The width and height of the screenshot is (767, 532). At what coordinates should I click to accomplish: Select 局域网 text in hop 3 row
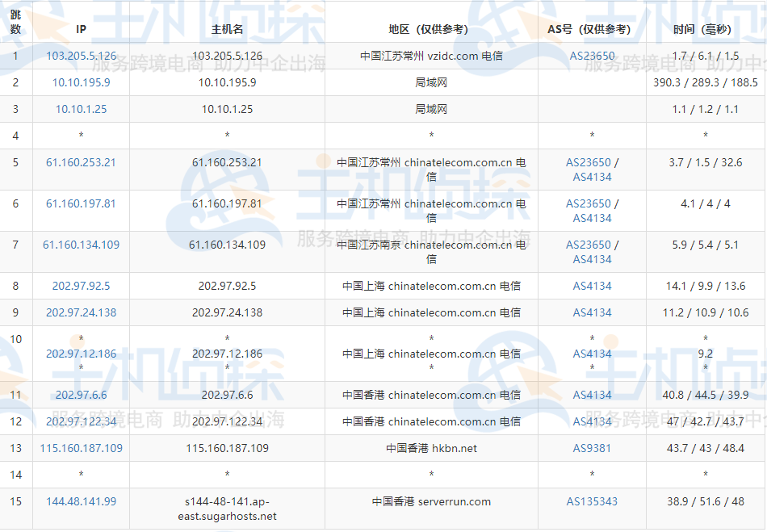(431, 109)
